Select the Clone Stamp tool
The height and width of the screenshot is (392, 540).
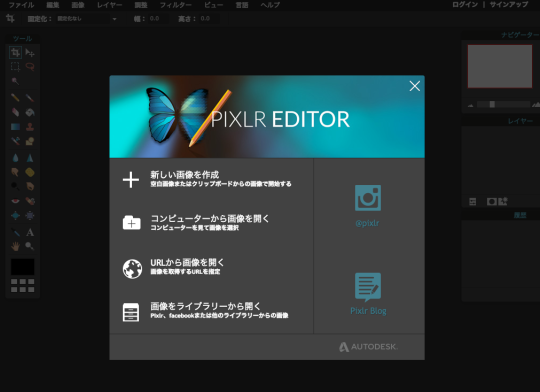[30, 127]
